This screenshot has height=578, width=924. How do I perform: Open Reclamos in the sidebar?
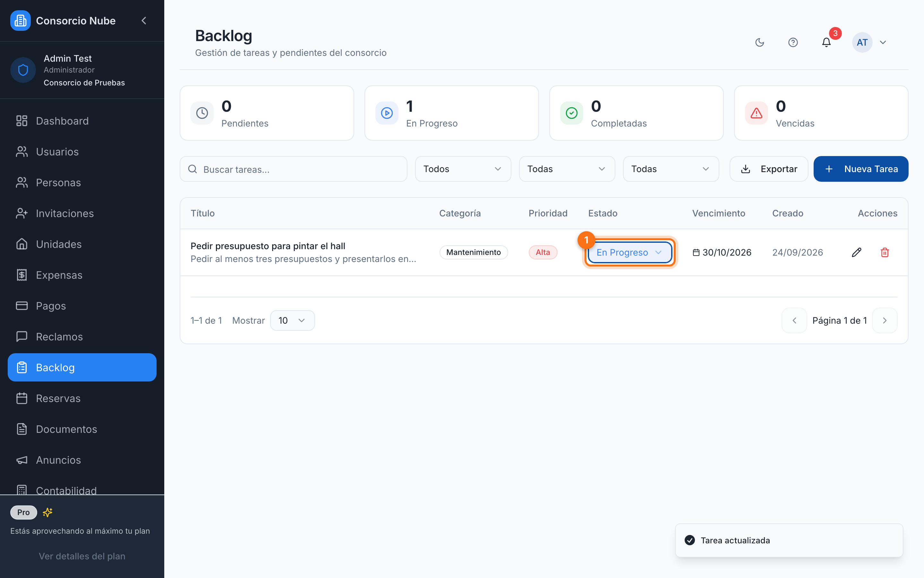coord(82,337)
